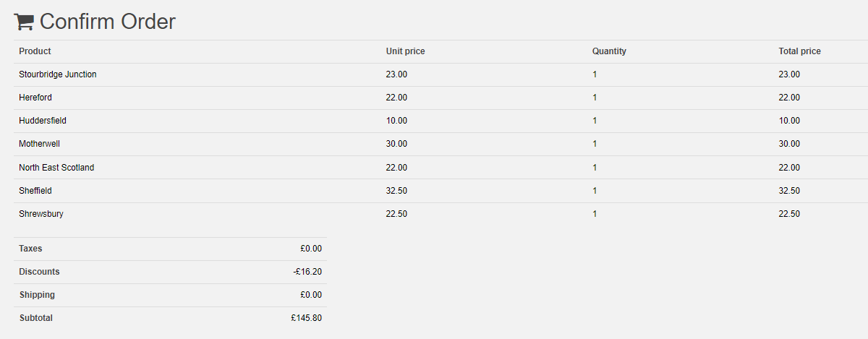The height and width of the screenshot is (339, 868).
Task: Click the Subtotal amount £145.80
Action: click(307, 318)
